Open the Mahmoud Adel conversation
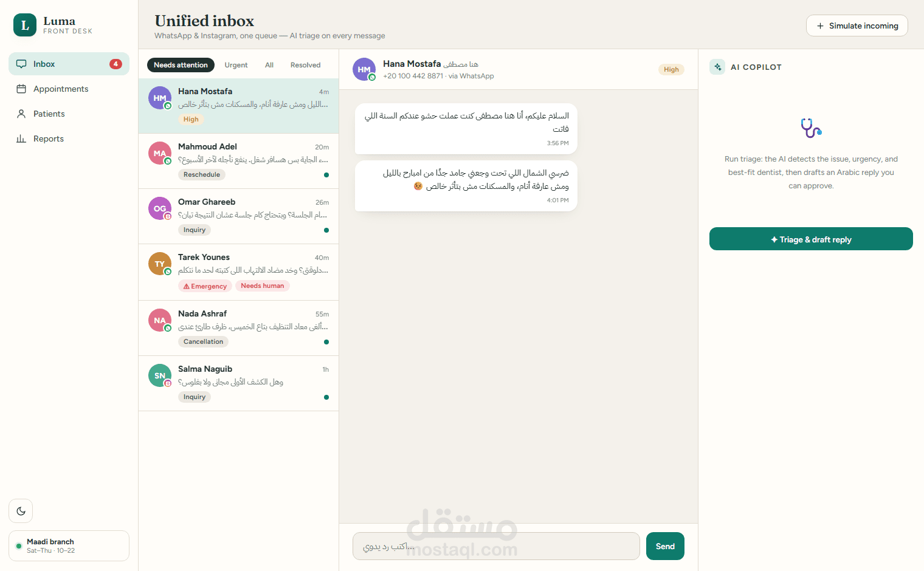Screen dimensions: 924x571 pos(238,161)
